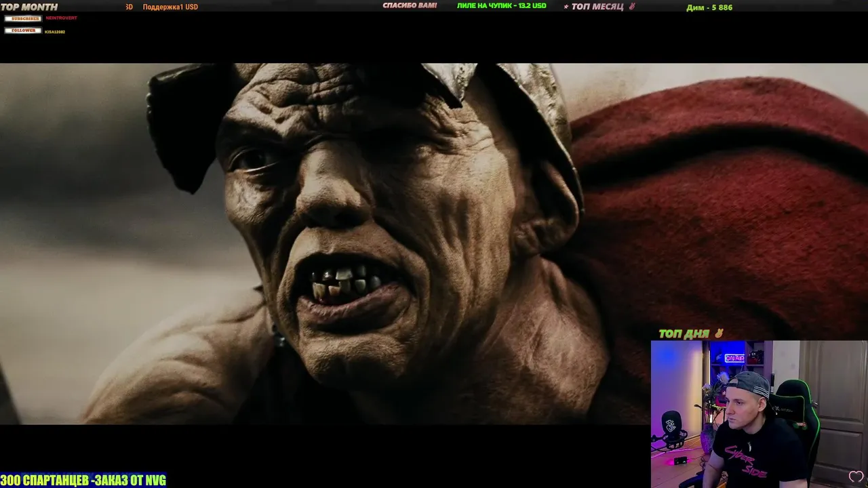
Task: Click the SUBSCRIBER badge label
Action: 23,18
